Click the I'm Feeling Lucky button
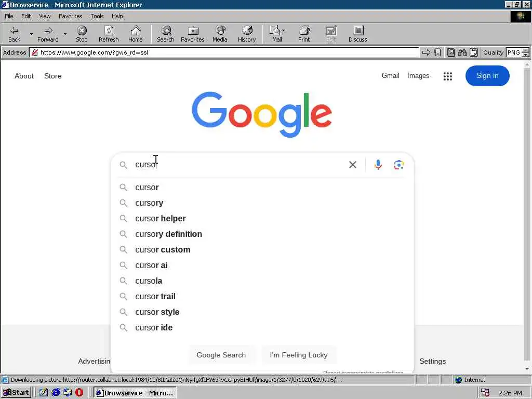Screen dimensions: 532x399 [299, 355]
